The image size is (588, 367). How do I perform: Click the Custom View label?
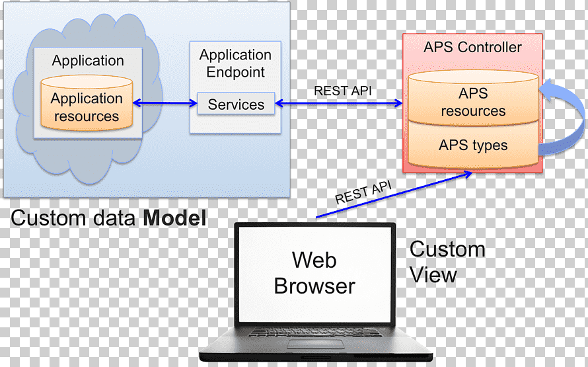pos(447,262)
